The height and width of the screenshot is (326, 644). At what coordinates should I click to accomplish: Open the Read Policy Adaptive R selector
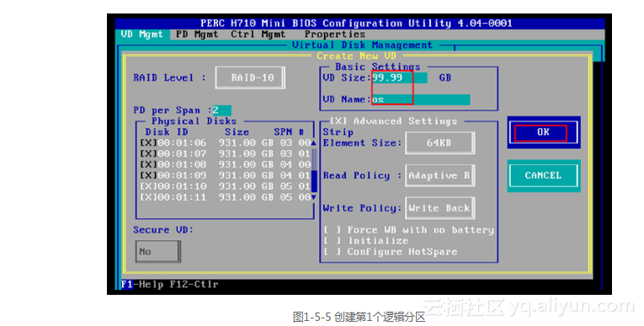[440, 175]
